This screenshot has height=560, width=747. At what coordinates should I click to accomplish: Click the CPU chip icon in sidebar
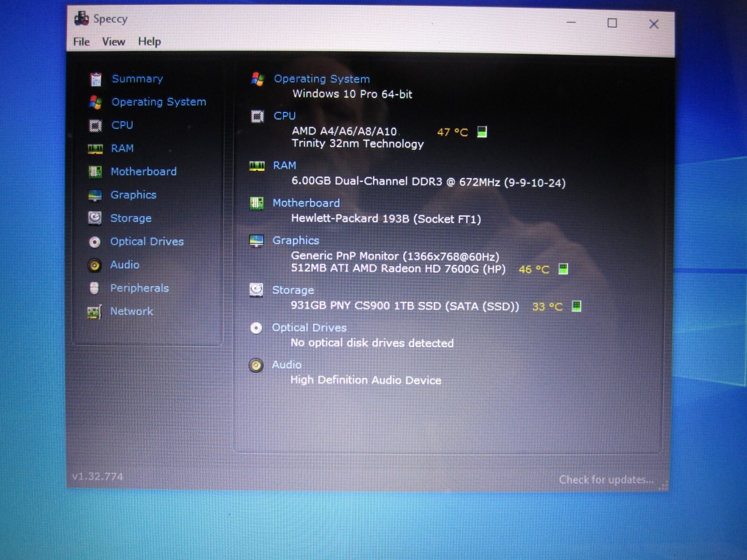tap(95, 126)
